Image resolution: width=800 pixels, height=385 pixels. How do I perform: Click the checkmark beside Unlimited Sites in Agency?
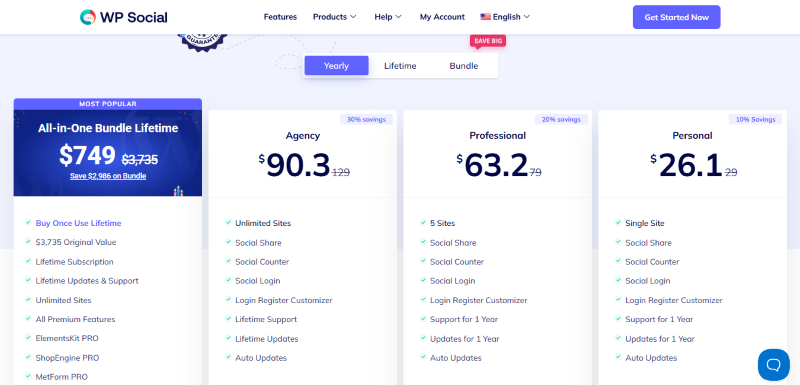[x=228, y=223]
